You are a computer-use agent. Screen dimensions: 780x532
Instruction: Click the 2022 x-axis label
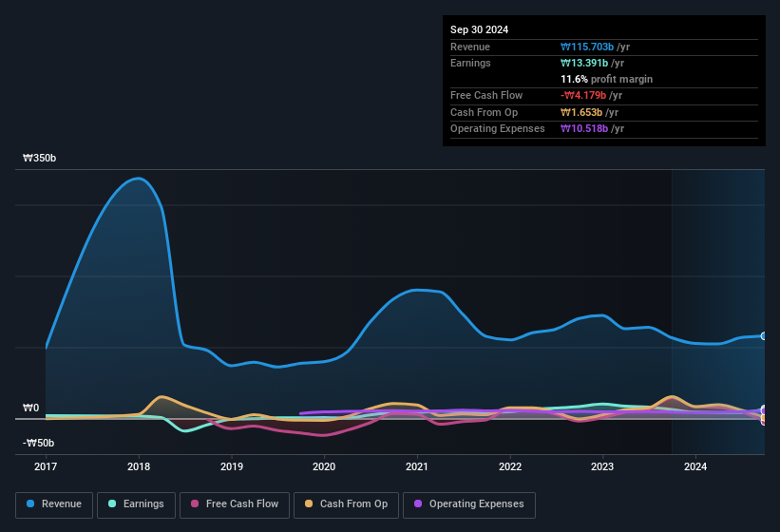point(510,466)
